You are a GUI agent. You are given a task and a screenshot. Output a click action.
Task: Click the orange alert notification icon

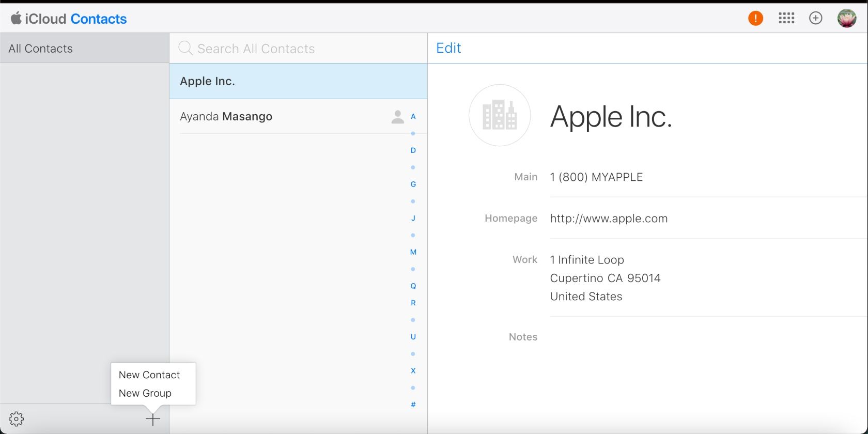pyautogui.click(x=755, y=19)
